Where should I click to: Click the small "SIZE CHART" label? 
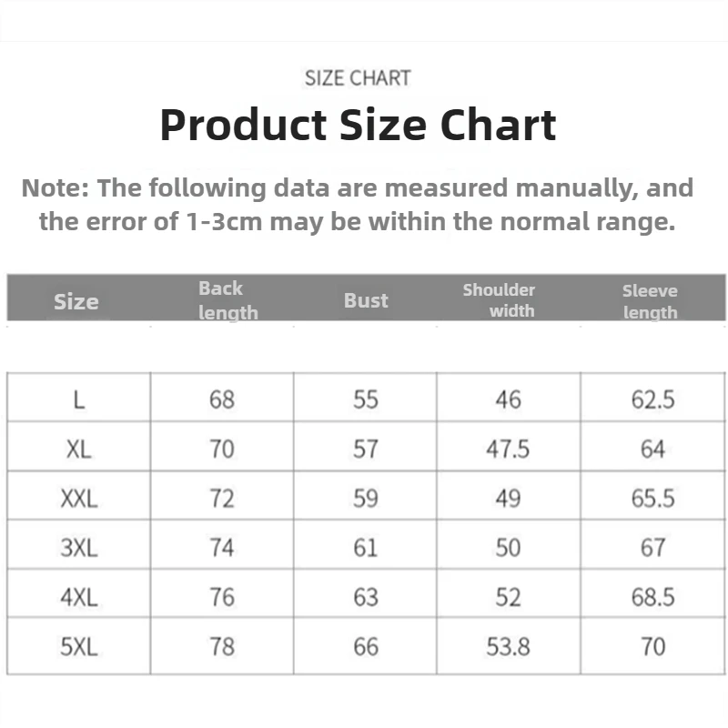pos(358,78)
